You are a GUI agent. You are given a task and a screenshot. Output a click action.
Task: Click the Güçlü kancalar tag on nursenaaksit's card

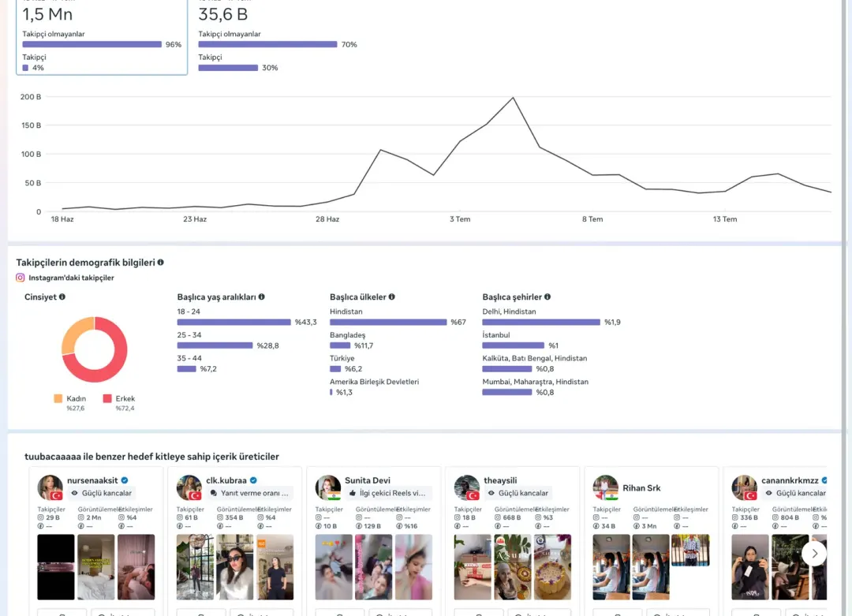102,493
